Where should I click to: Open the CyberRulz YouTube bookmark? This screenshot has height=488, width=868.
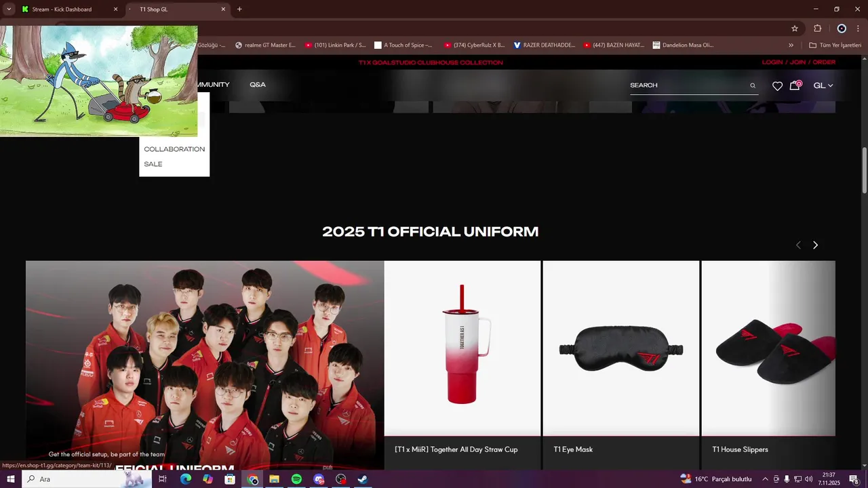[475, 45]
